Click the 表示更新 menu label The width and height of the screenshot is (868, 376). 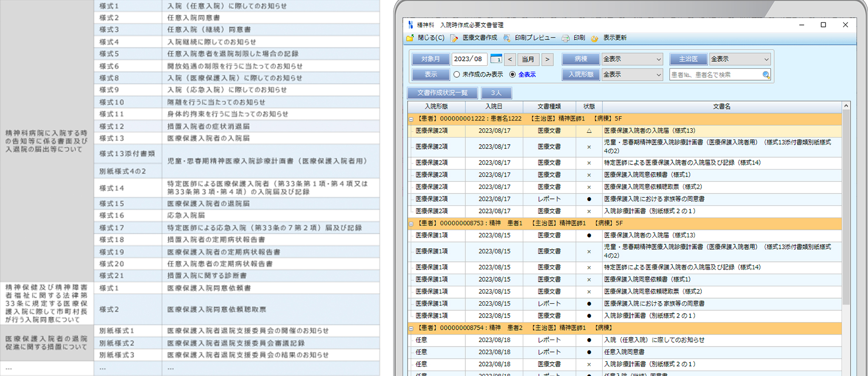(615, 38)
